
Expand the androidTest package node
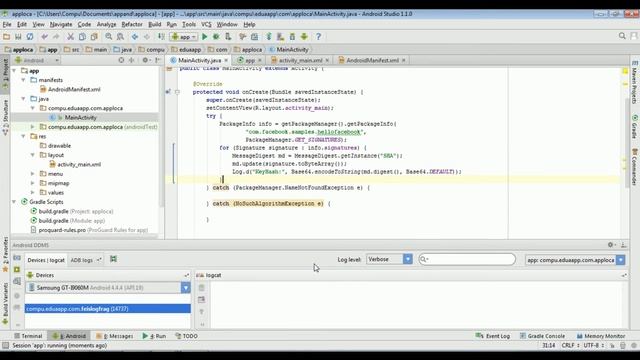[33, 127]
